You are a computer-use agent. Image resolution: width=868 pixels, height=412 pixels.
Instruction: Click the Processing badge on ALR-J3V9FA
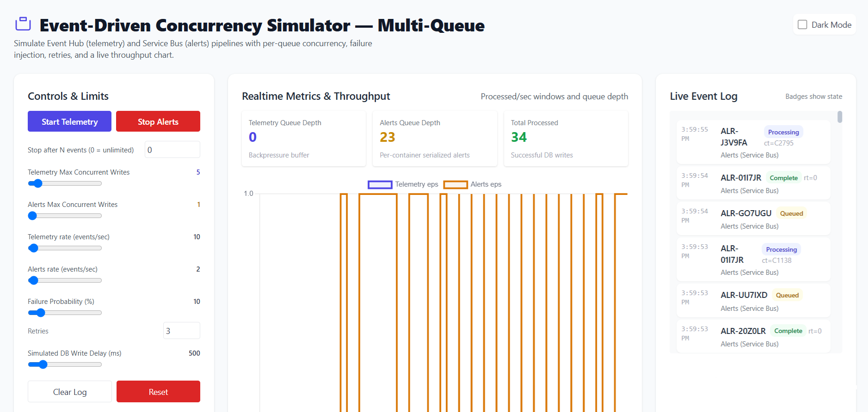pyautogui.click(x=783, y=132)
